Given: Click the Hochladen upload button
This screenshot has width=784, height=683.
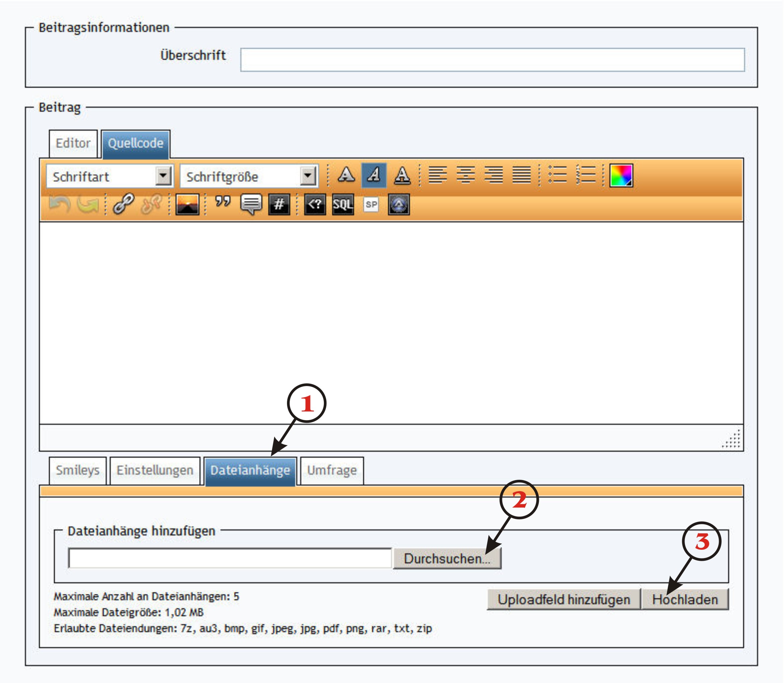Looking at the screenshot, I should click(x=685, y=600).
